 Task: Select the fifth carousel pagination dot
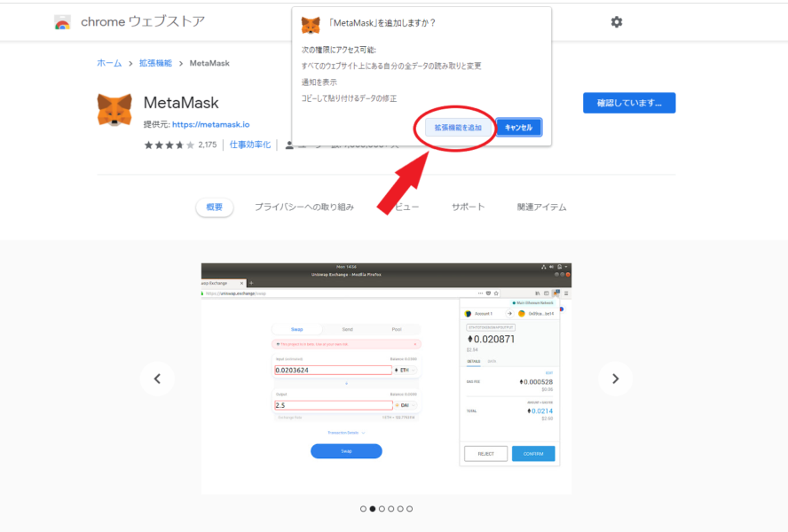(400, 509)
